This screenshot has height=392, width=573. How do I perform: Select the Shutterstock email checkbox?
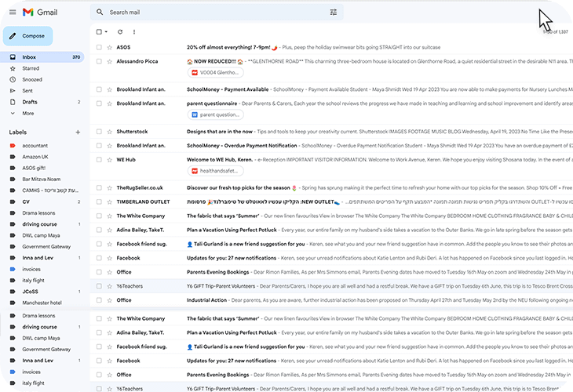[x=99, y=132]
